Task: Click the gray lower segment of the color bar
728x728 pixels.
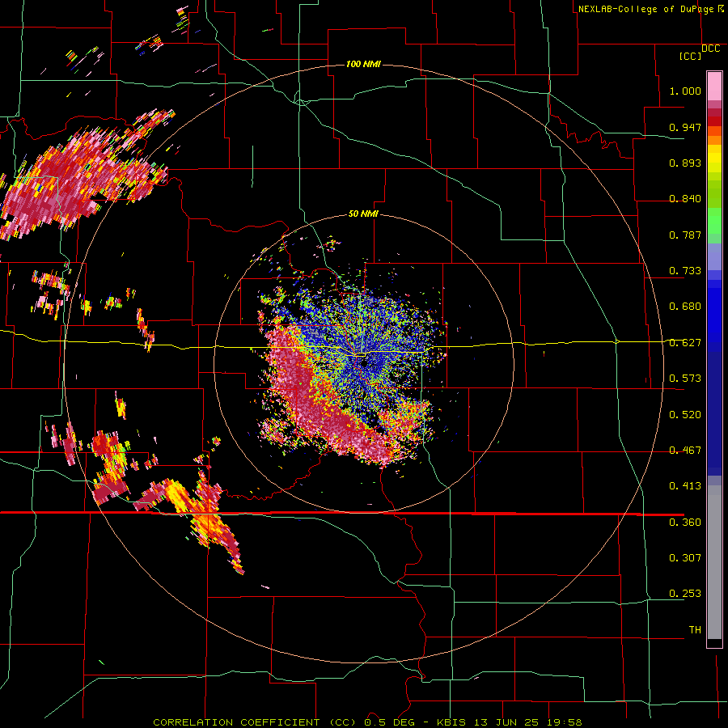Action: pyautogui.click(x=714, y=562)
